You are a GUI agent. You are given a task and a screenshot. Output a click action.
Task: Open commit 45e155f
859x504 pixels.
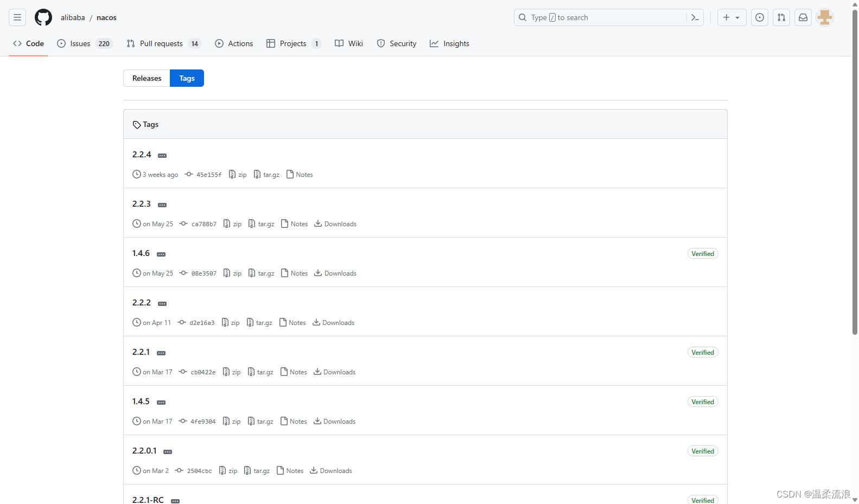coord(203,175)
